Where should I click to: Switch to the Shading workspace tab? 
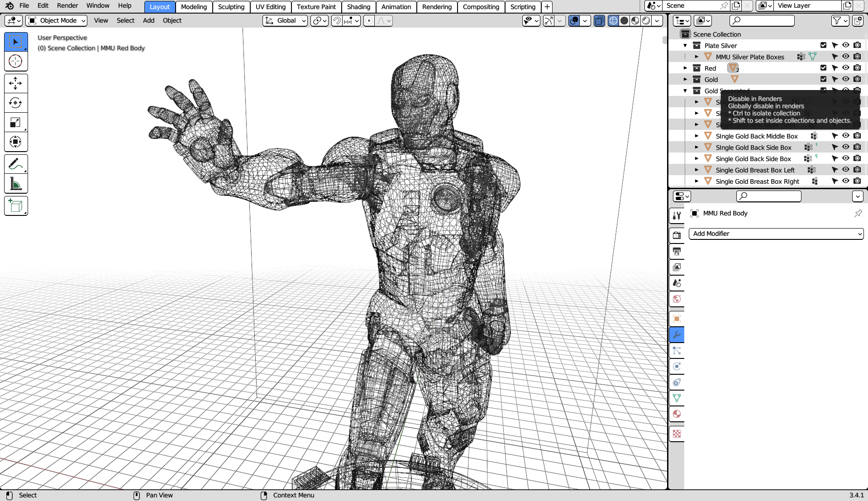point(359,7)
